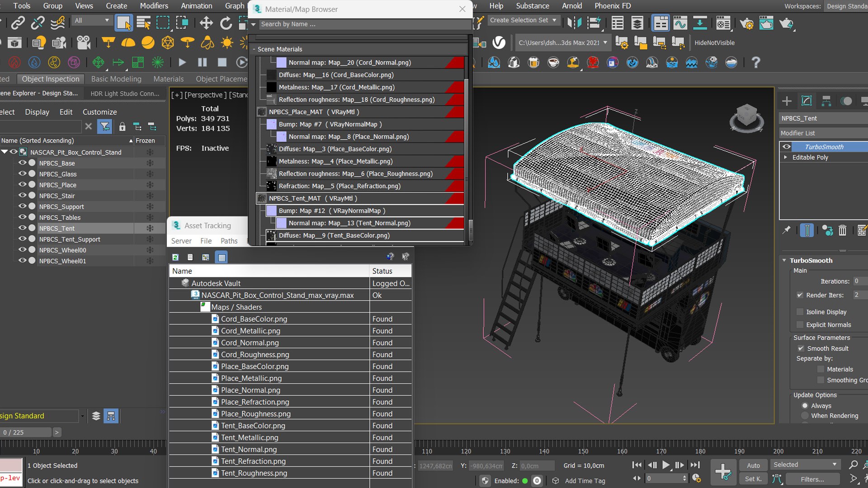Image resolution: width=868 pixels, height=488 pixels.
Task: Open the Filters... key filters button
Action: (x=812, y=479)
